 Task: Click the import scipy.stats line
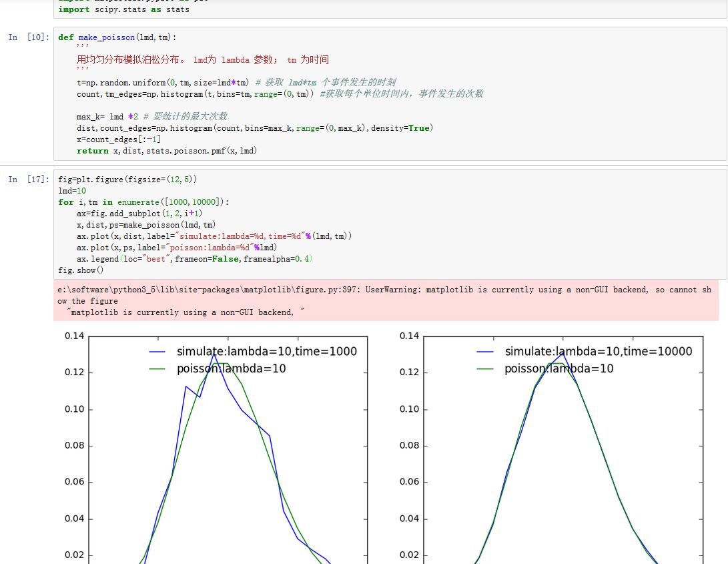(123, 9)
